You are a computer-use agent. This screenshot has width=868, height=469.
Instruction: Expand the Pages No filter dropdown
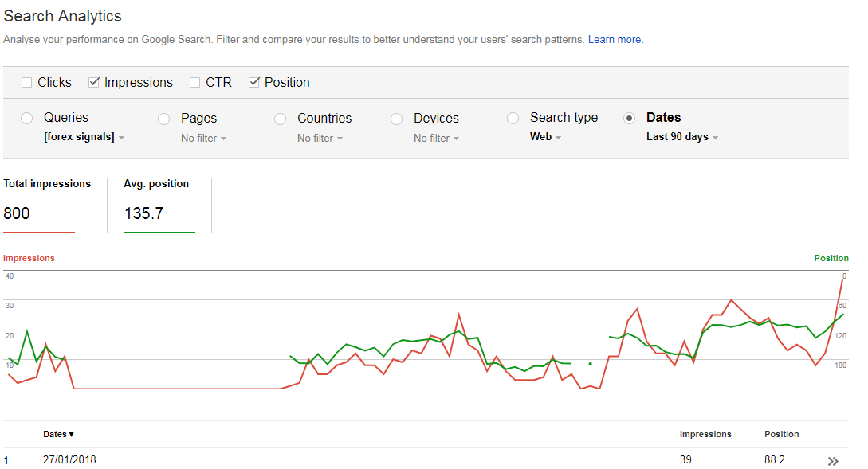click(203, 138)
